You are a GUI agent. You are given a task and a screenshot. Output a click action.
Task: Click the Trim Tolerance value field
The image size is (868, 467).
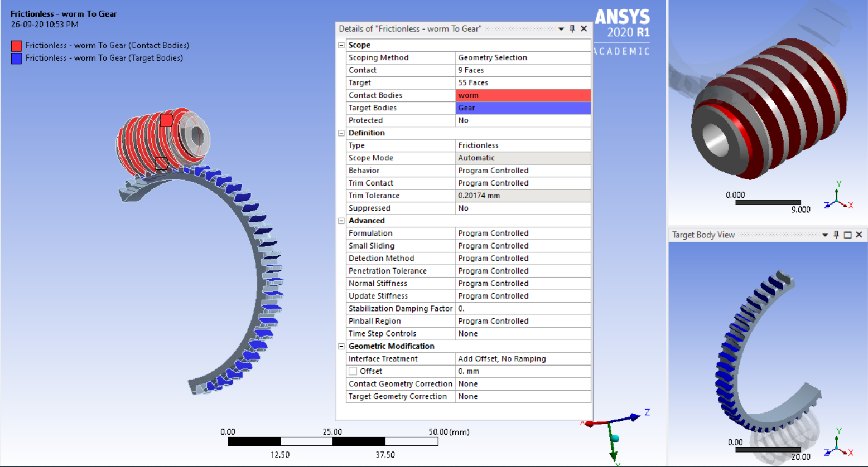point(523,196)
